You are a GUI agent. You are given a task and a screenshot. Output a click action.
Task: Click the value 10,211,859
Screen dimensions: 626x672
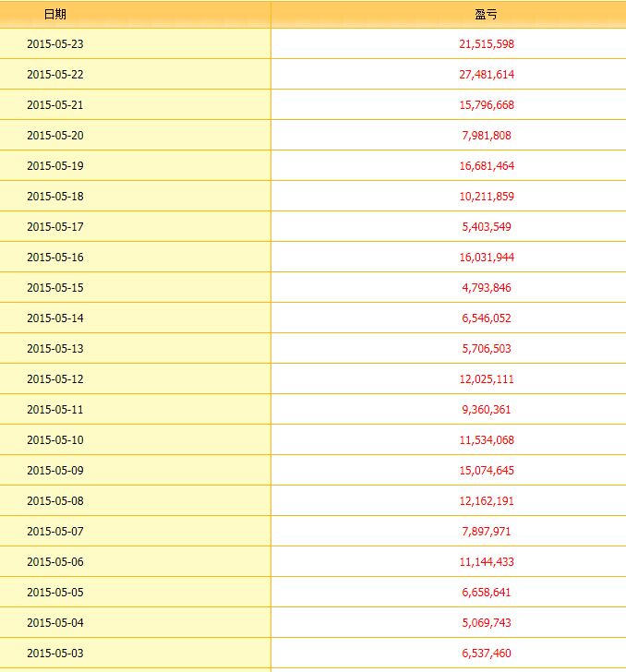[x=487, y=196]
